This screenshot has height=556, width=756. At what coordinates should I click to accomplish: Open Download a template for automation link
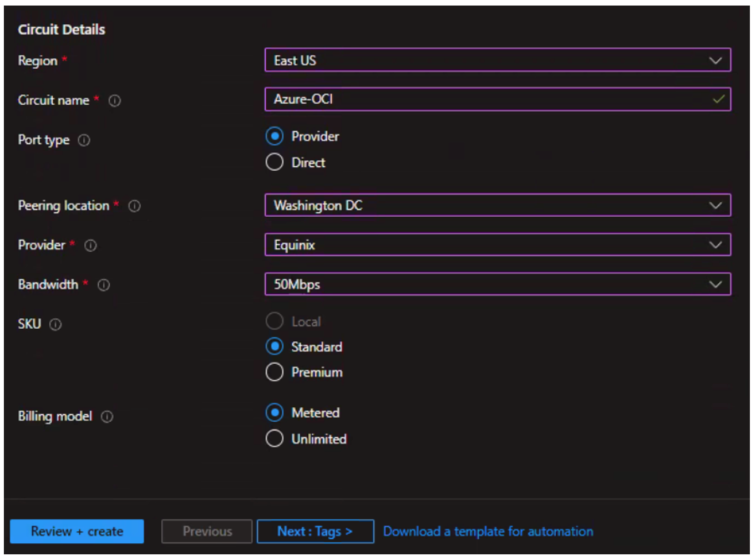coord(488,532)
